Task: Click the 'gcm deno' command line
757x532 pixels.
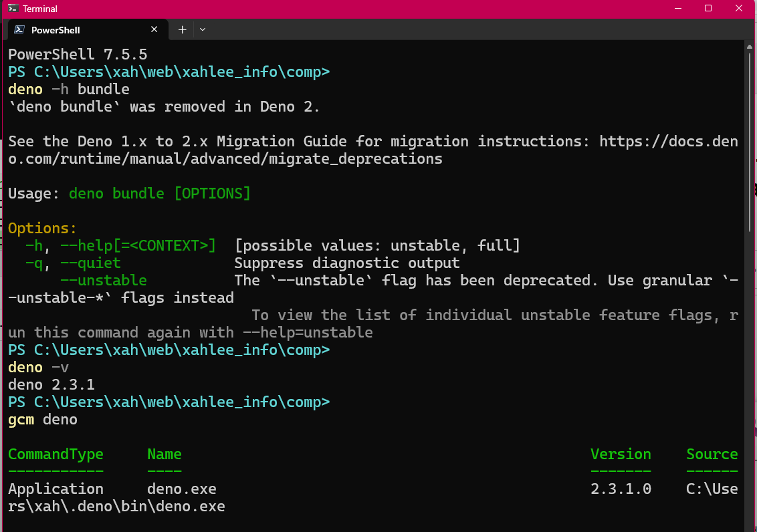Action: 43,419
